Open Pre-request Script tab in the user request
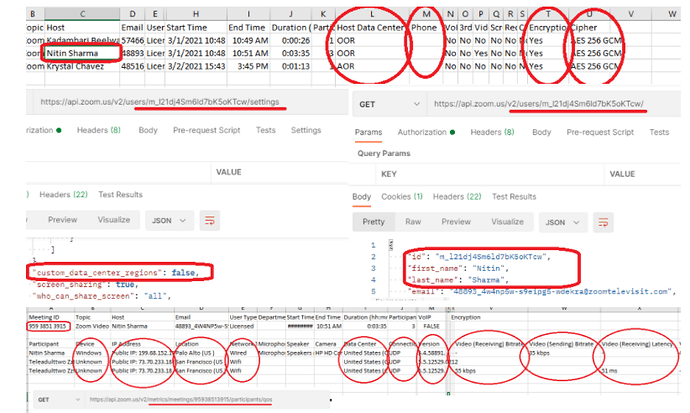The image size is (690, 413). (x=600, y=132)
